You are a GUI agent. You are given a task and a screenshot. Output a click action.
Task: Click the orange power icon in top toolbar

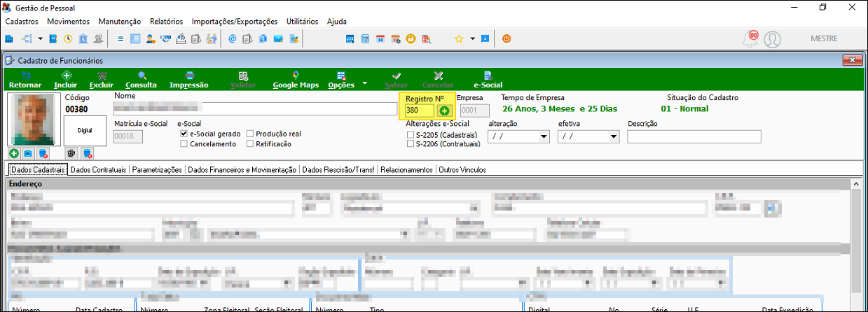click(507, 39)
